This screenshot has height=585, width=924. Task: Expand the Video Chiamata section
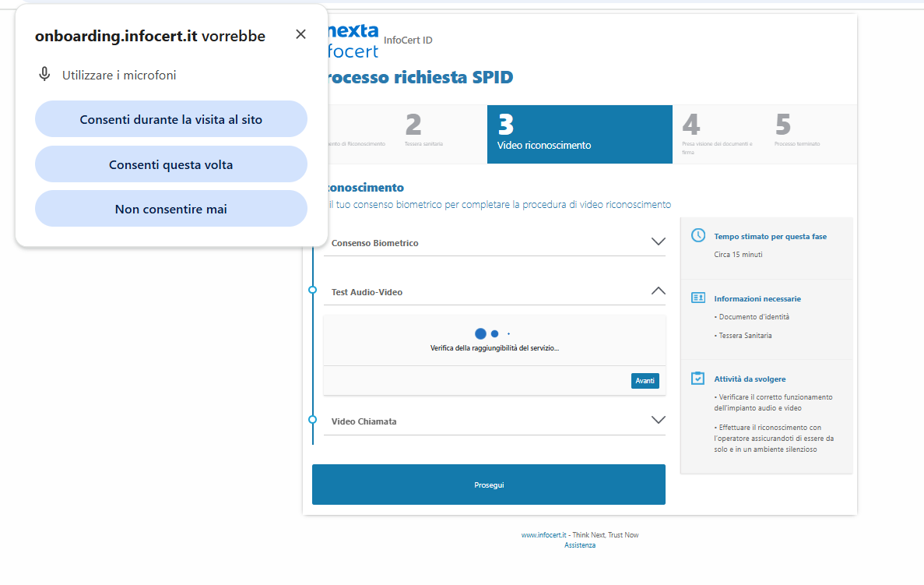pos(658,421)
